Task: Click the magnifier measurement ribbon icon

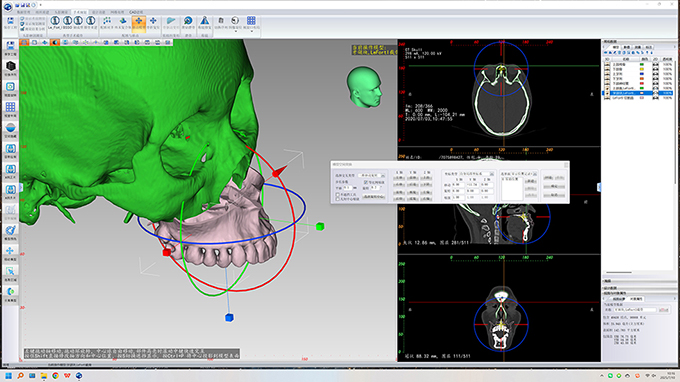Action: coord(188,21)
